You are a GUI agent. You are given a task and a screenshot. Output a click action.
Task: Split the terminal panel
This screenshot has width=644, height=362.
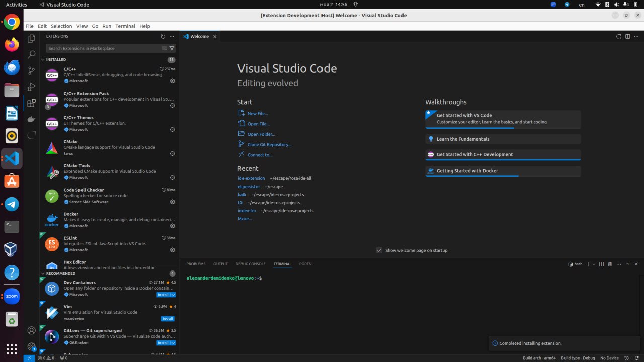click(601, 264)
